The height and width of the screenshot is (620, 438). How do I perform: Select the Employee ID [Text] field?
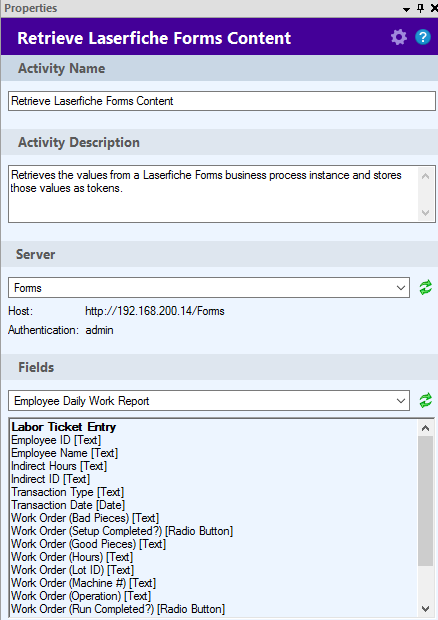click(56, 440)
